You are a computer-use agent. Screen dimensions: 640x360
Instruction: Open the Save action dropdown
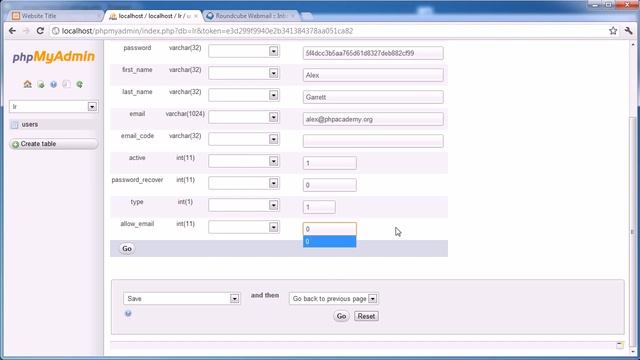click(181, 298)
